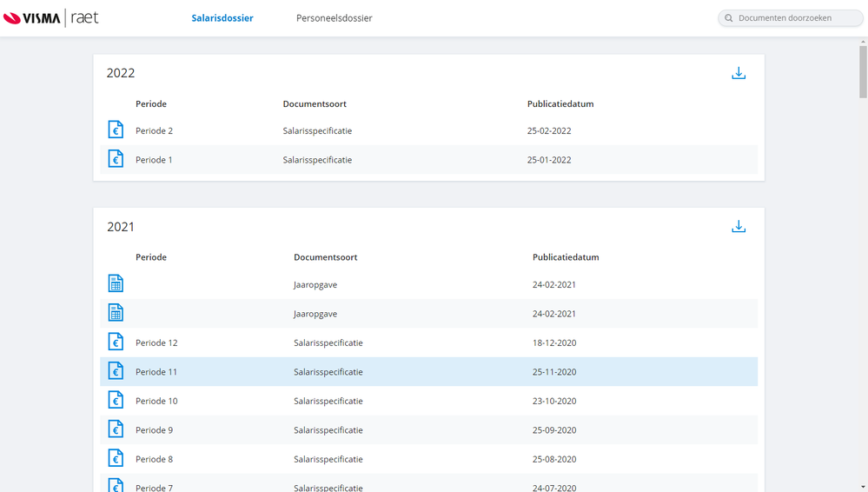This screenshot has width=868, height=492.
Task: Open the second Jaaropgave spreadsheet icon
Action: coord(116,313)
